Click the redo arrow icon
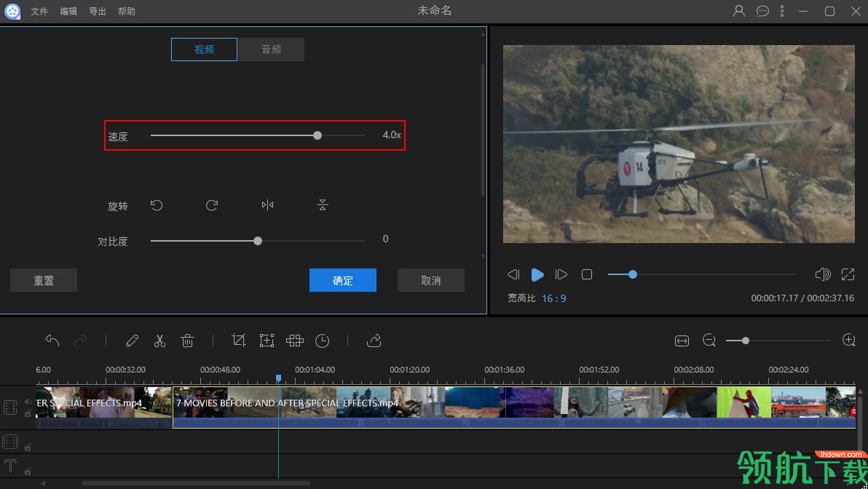 80,341
